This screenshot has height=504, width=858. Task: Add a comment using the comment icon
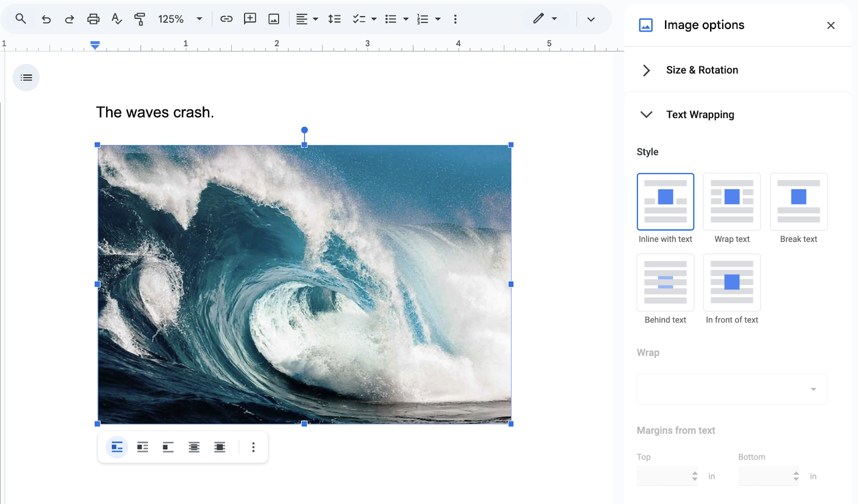(x=250, y=19)
